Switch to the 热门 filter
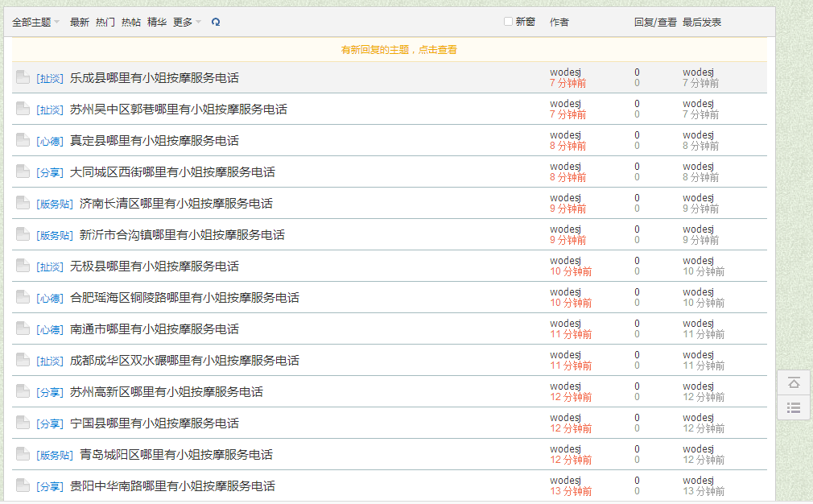 [x=105, y=23]
